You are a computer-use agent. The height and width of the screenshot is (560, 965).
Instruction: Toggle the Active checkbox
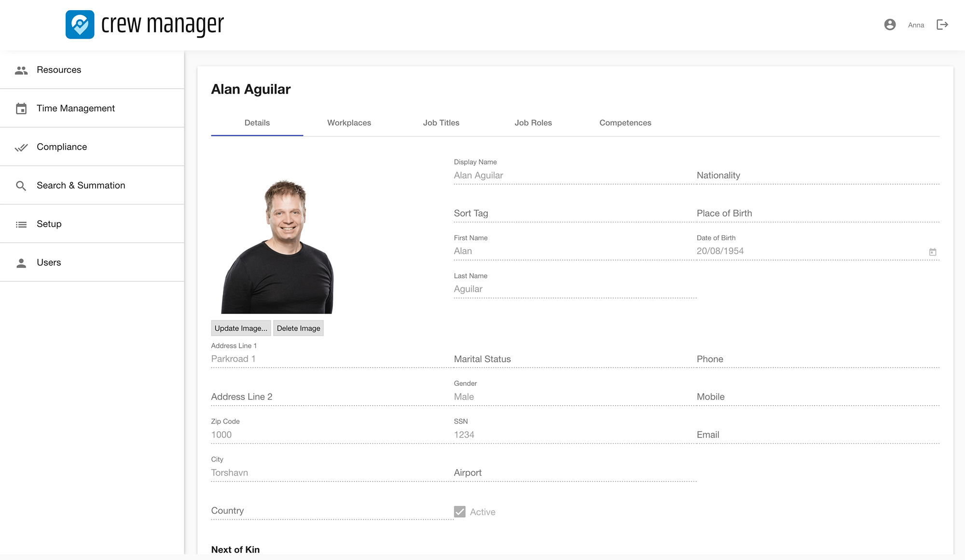click(460, 512)
